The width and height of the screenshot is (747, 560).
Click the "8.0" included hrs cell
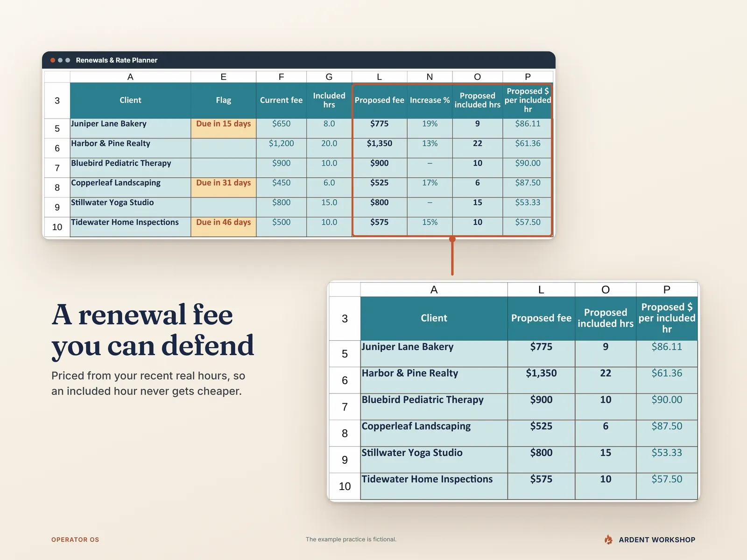click(329, 128)
